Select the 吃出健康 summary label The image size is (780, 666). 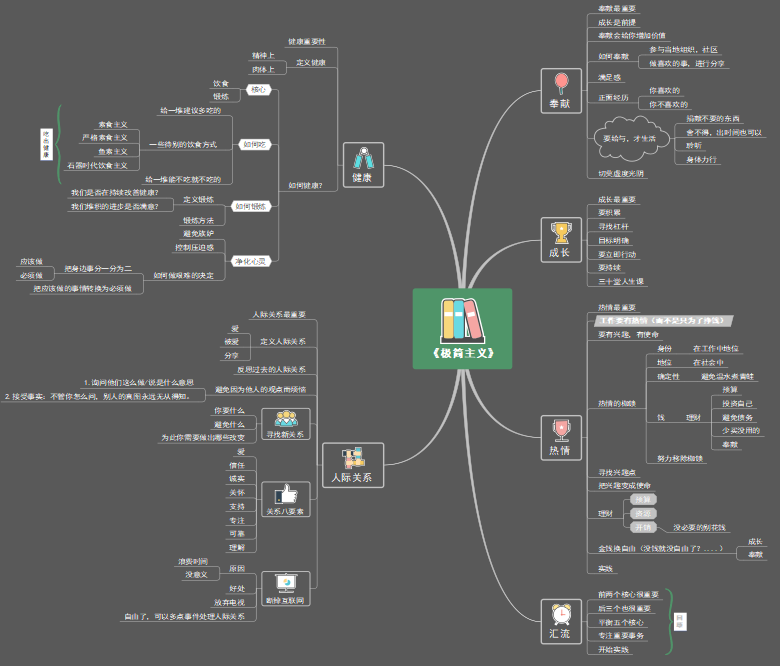(x=46, y=143)
